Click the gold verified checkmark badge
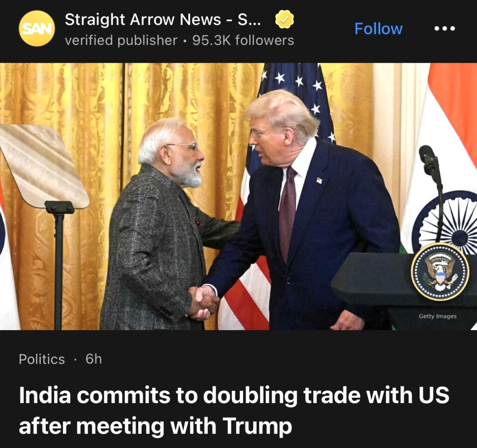The width and height of the screenshot is (477, 448). pyautogui.click(x=285, y=19)
